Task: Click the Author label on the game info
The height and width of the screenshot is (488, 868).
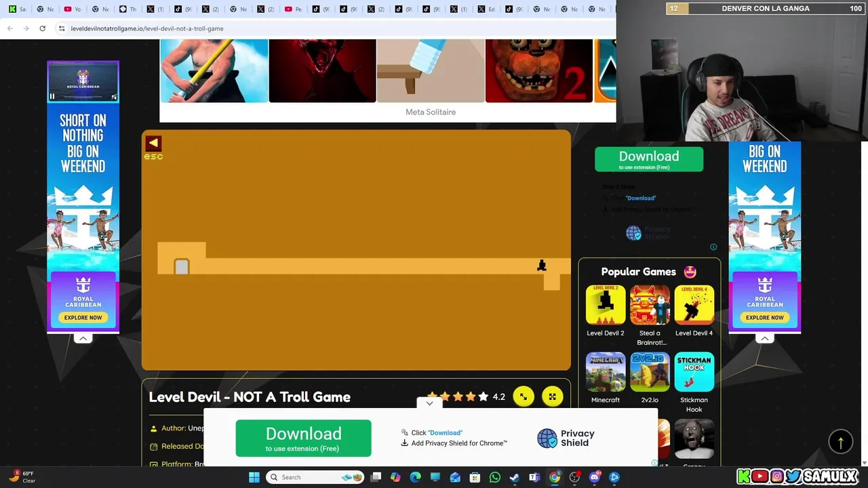Action: [174, 428]
